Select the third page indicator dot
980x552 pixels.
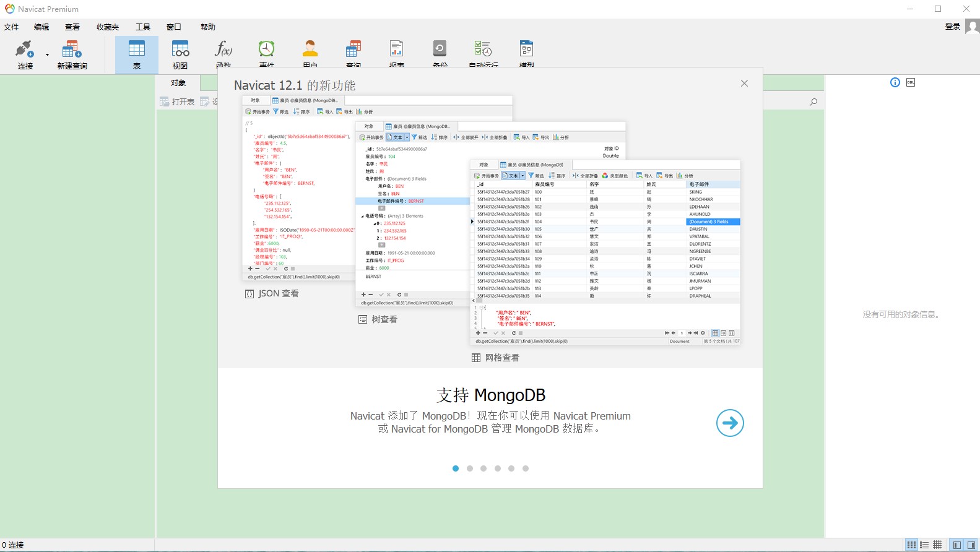[x=483, y=468]
